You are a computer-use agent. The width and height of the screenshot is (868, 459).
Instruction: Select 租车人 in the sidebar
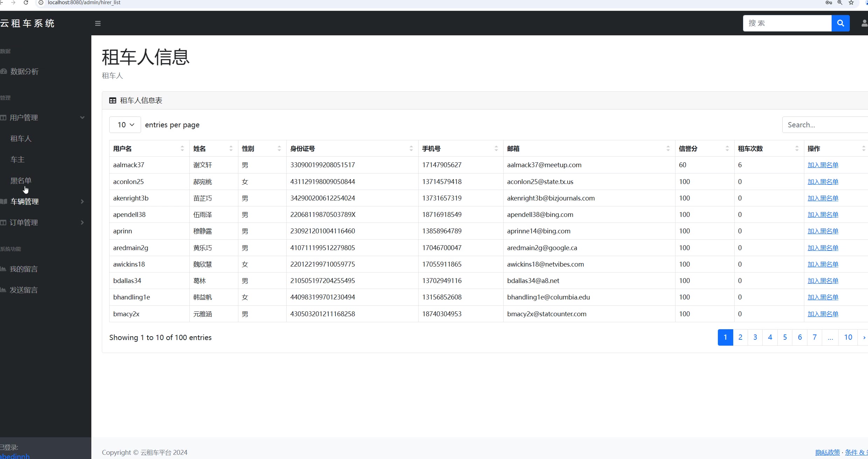pos(21,139)
